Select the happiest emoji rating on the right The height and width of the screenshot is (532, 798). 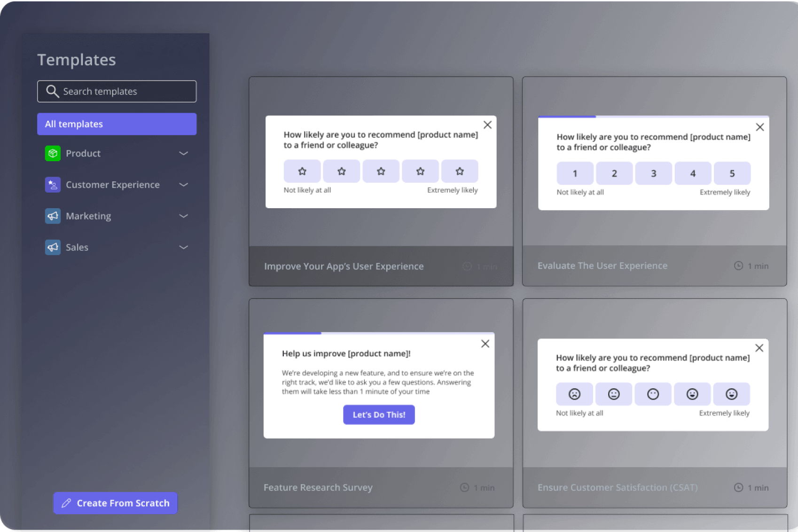tap(731, 394)
